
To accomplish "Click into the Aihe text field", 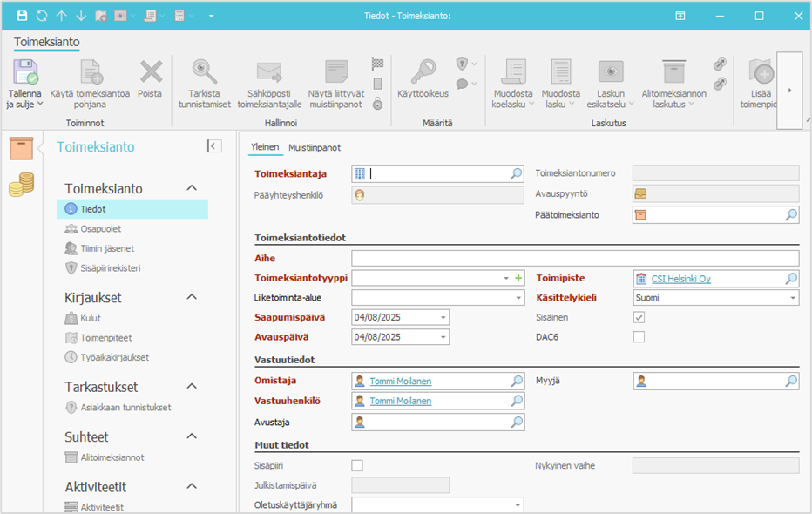I will tap(574, 258).
